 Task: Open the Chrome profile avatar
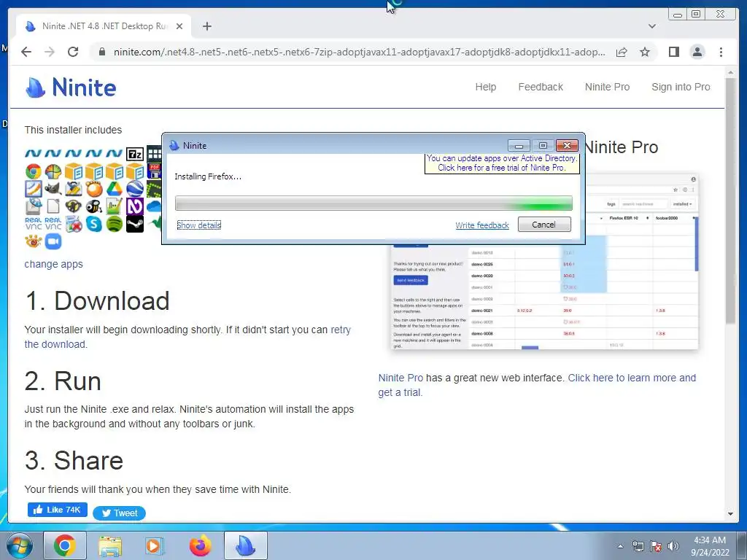pyautogui.click(x=697, y=52)
